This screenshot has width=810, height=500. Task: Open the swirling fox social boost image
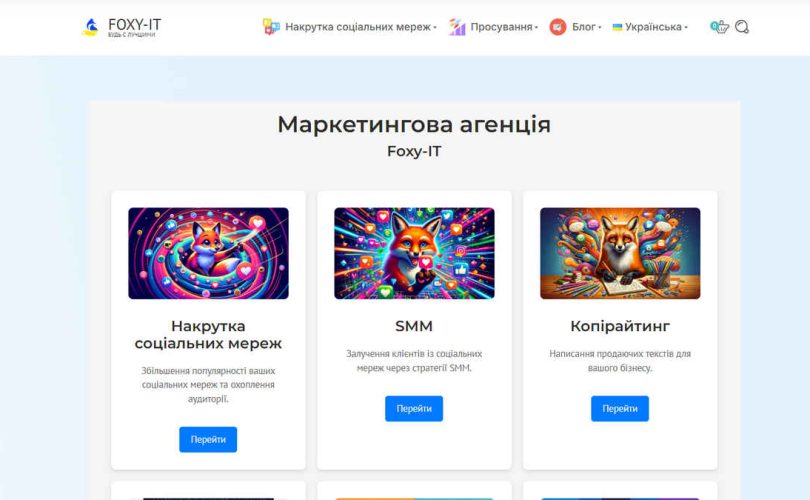[208, 253]
